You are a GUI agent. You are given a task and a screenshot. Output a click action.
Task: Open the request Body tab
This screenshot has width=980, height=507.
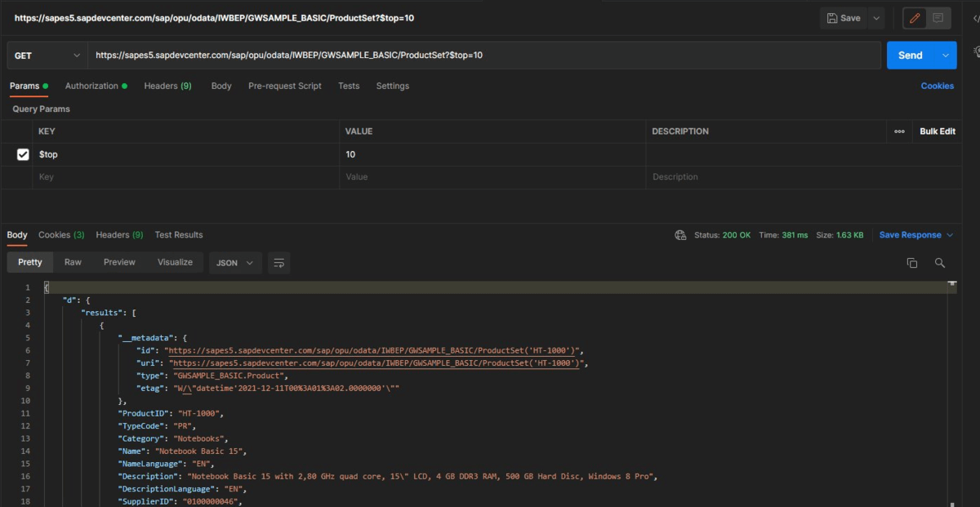(x=221, y=86)
